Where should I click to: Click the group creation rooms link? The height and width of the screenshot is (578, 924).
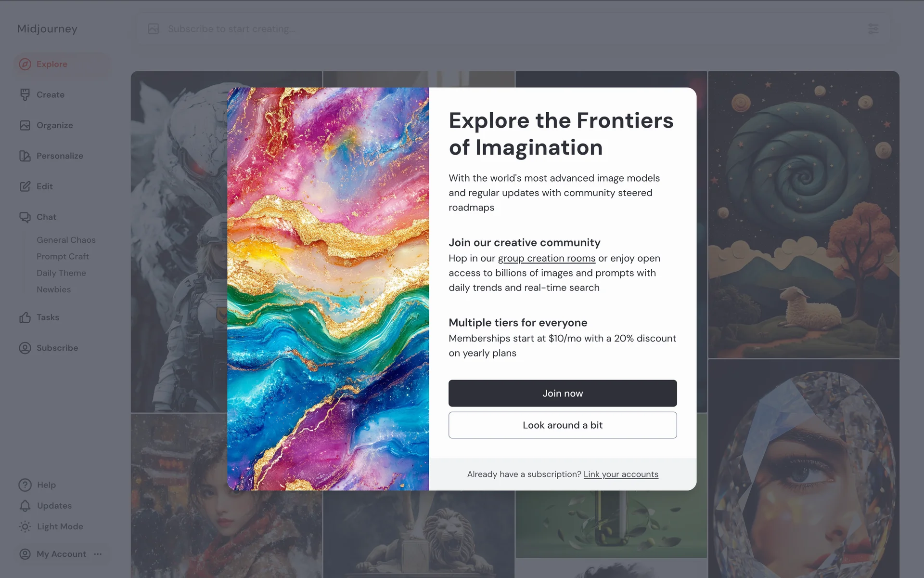click(x=547, y=258)
